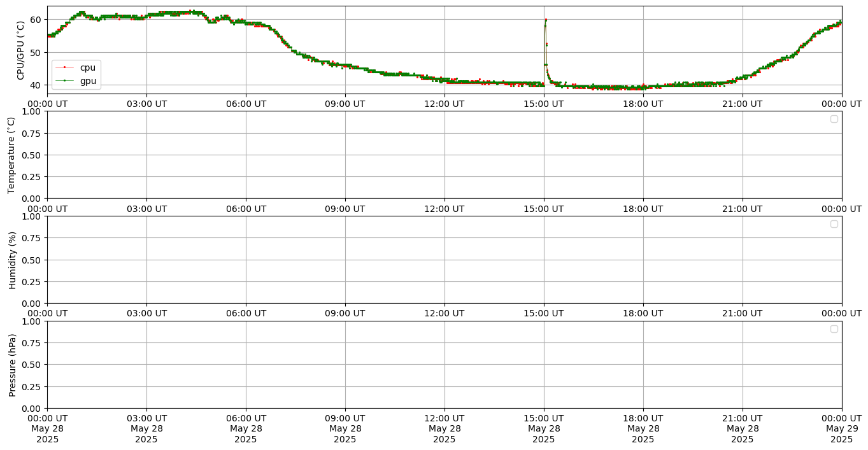Click the empty legend box in Pressure plot
868x450 pixels.
click(x=834, y=329)
